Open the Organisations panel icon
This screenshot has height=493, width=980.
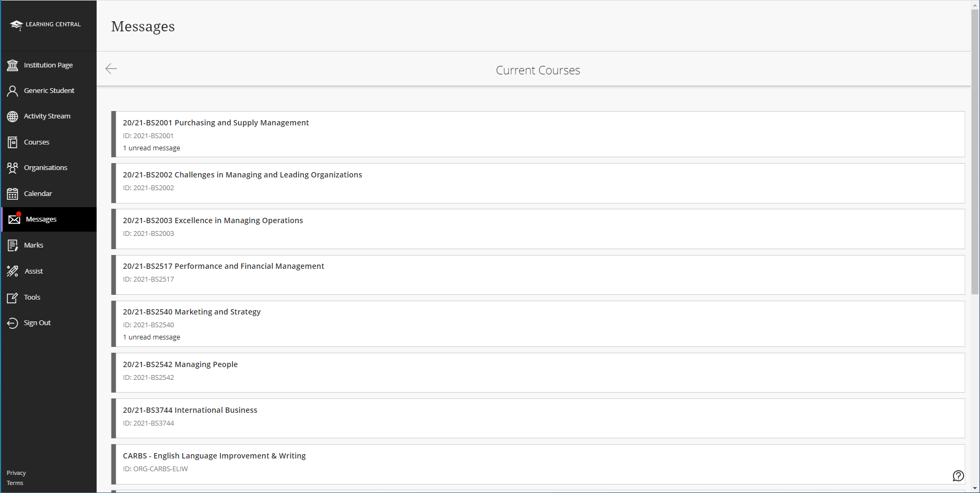pyautogui.click(x=13, y=167)
